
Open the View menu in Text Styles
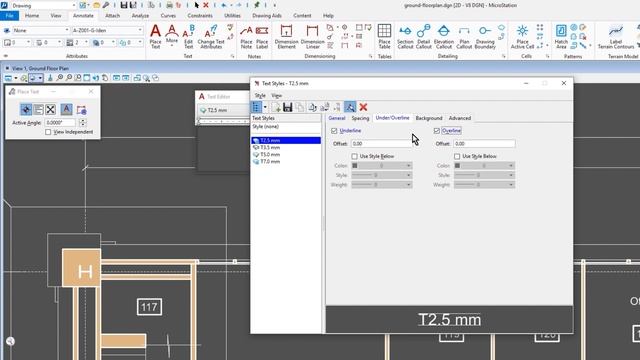(276, 96)
